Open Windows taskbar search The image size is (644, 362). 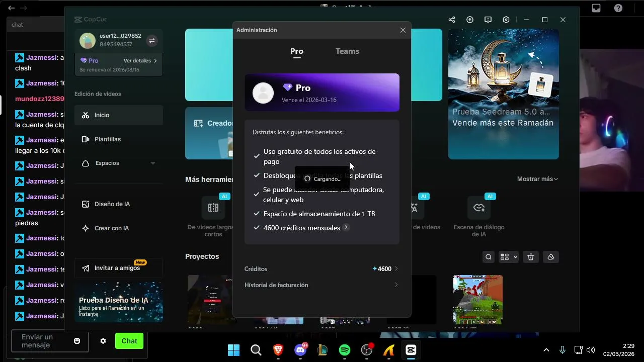tap(256, 350)
